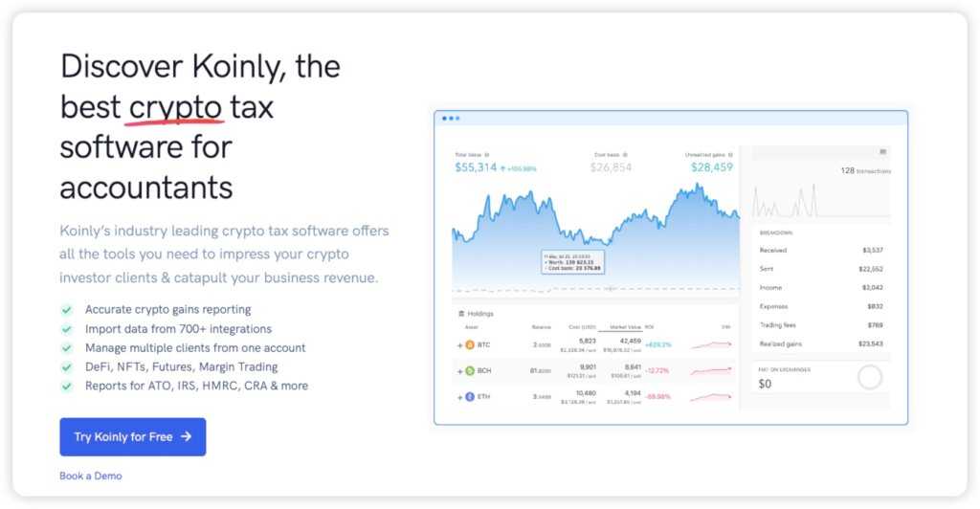Image resolution: width=980 pixels, height=509 pixels.
Task: Click the Holdings wallet icon
Action: point(461,313)
